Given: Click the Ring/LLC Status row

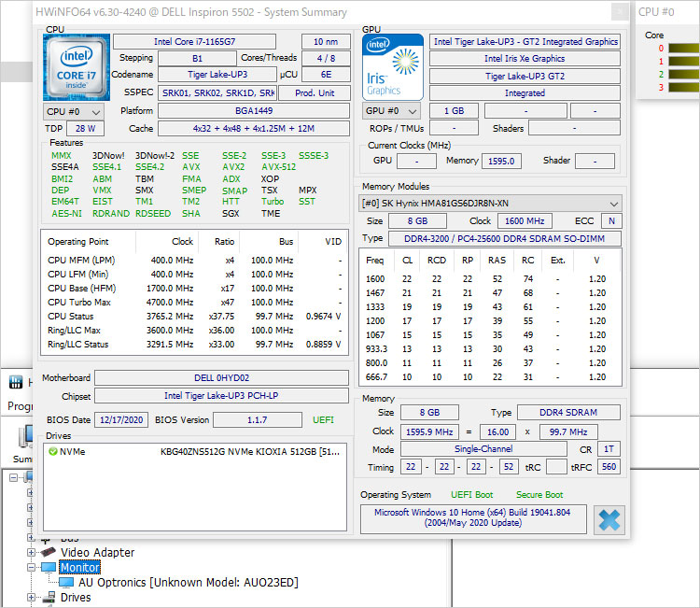Looking at the screenshot, I should (195, 345).
